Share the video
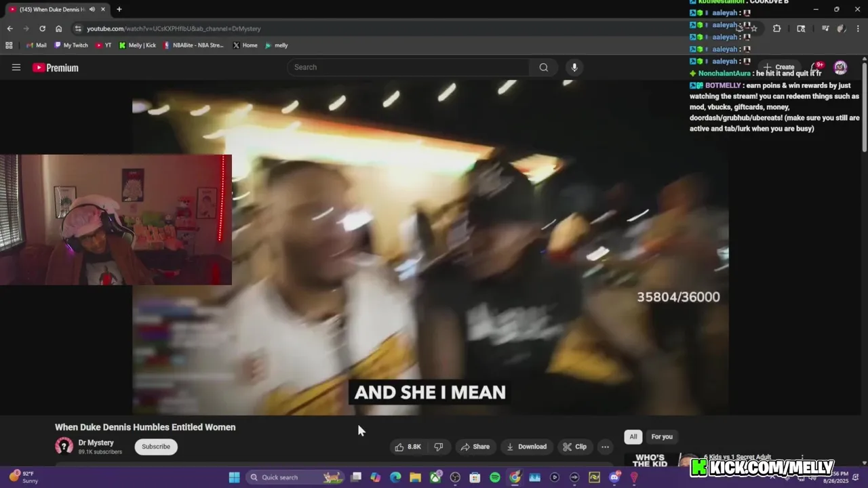Image resolution: width=868 pixels, height=488 pixels. tap(475, 447)
